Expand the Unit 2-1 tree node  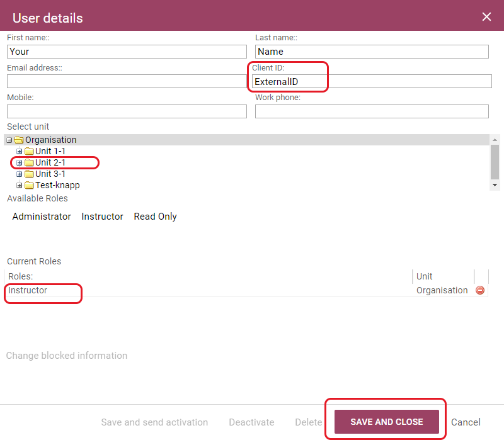pyautogui.click(x=20, y=163)
